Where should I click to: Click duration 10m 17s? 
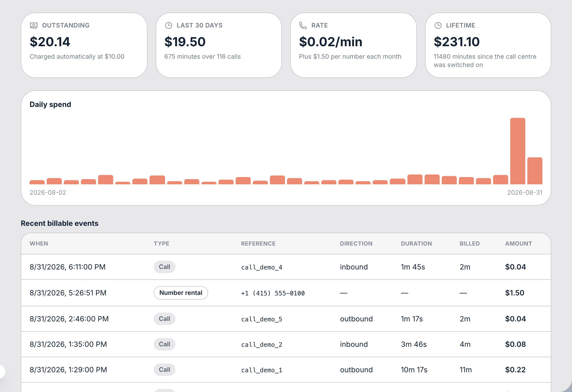[414, 370]
